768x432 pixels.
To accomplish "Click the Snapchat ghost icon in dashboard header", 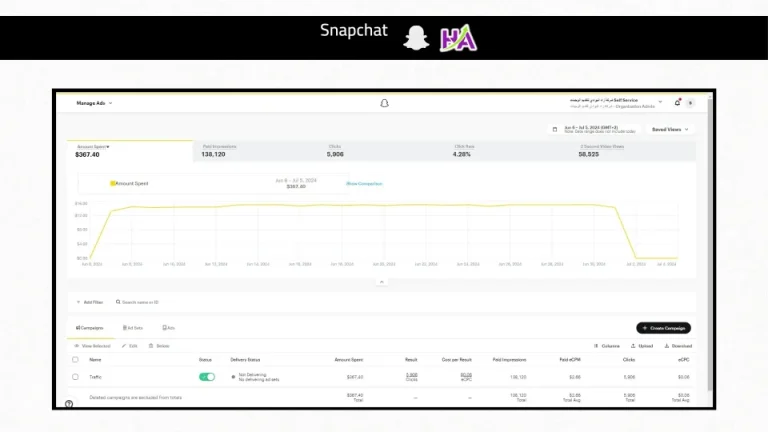I will [x=384, y=103].
